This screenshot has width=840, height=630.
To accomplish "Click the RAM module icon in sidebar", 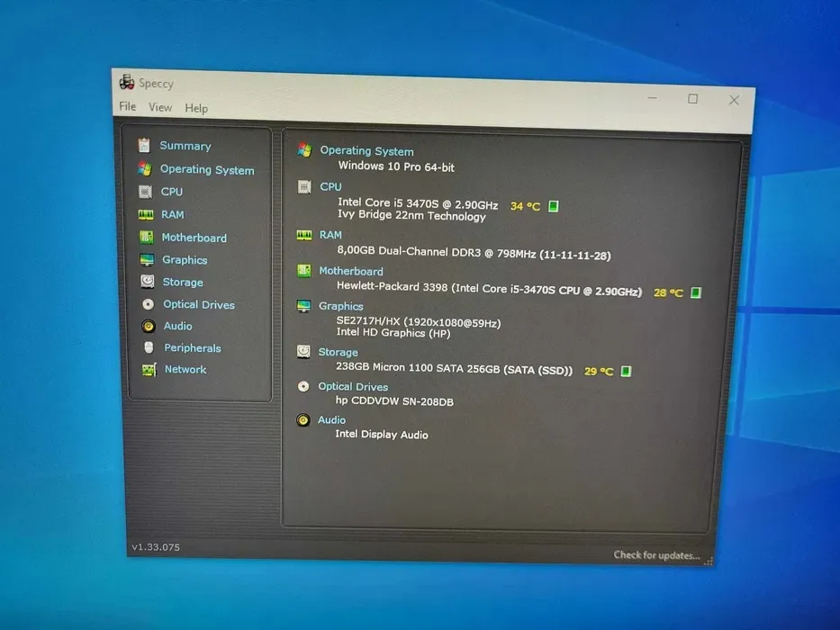I will [146, 215].
